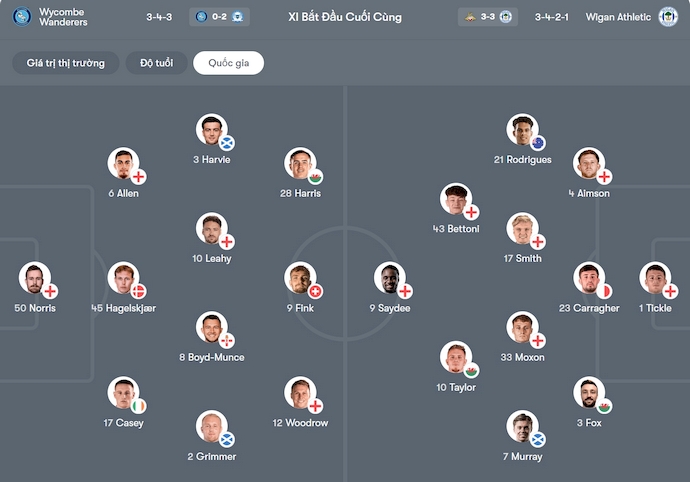Click the Wycombe Wanderers team name
690x482 pixels.
63,17
